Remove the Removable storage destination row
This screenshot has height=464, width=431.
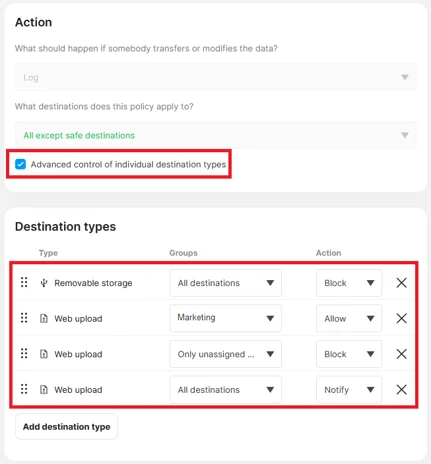(401, 283)
